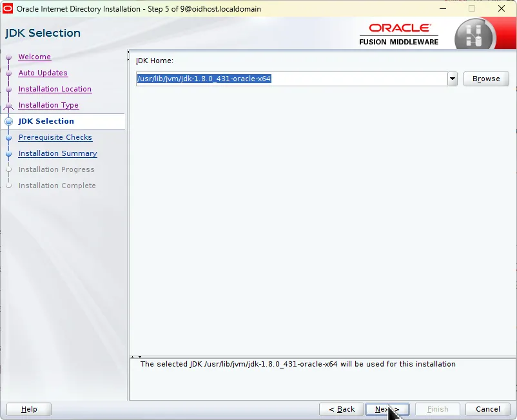Cancel the installation
517x420 pixels.
click(487, 409)
